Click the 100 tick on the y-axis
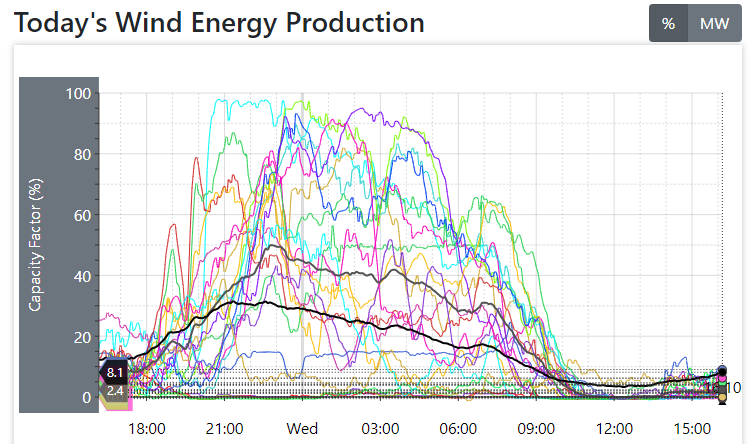Screen dimensions: 750x444 pyautogui.click(x=78, y=94)
